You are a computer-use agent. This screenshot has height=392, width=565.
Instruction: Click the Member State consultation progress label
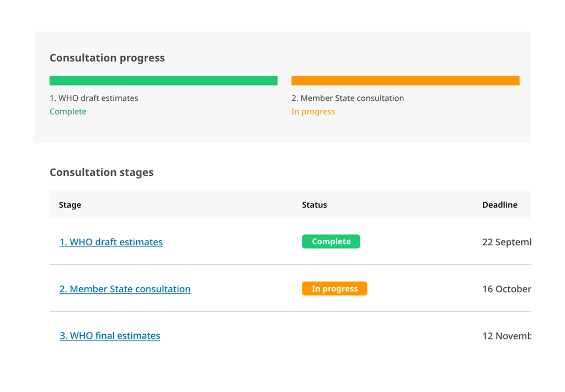[x=348, y=98]
